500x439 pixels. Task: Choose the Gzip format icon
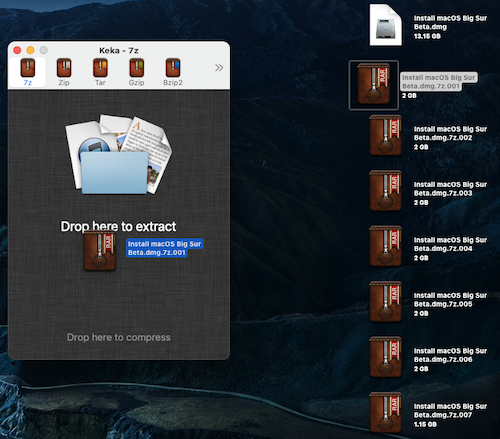pos(137,68)
